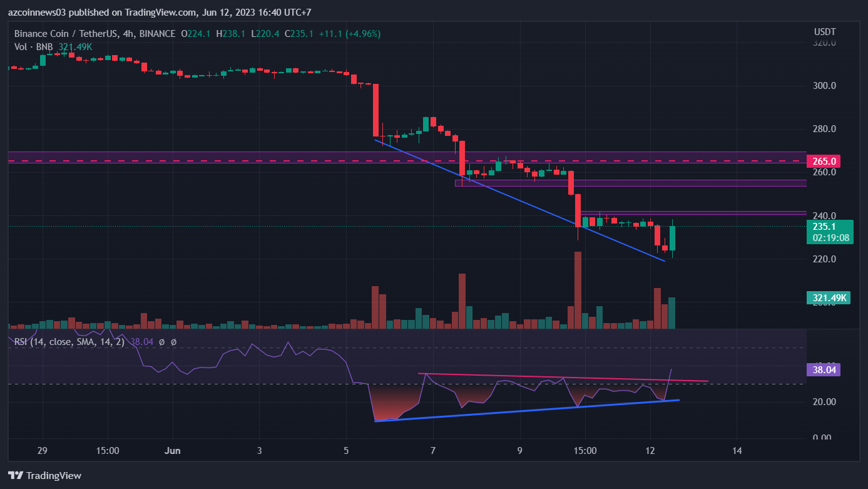The image size is (868, 489).
Task: Click the 9 date label on time axis
Action: (x=520, y=450)
